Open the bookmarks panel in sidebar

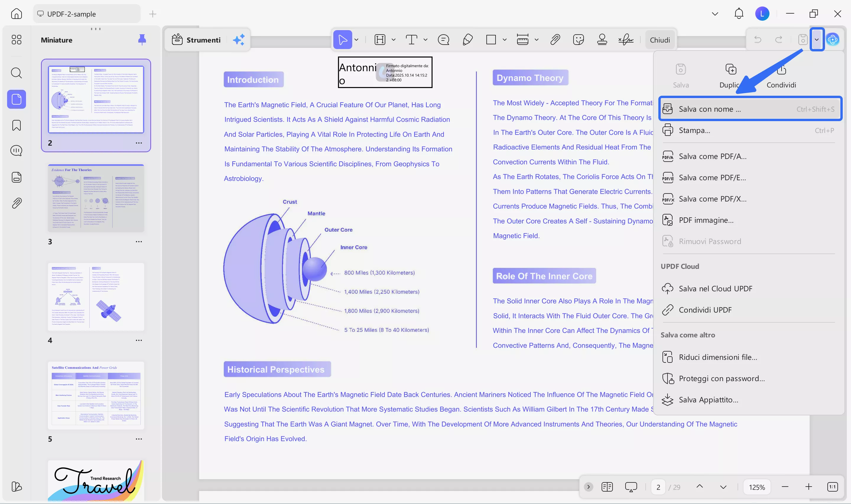click(16, 125)
